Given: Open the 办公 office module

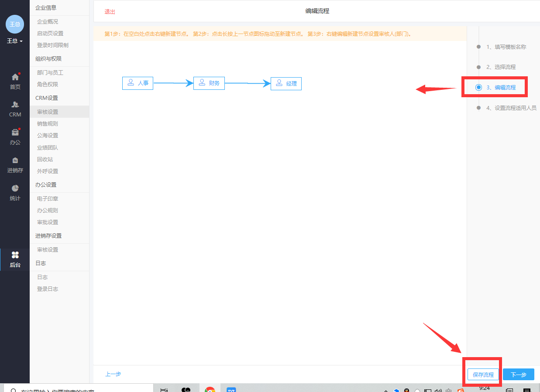Looking at the screenshot, I should (15, 136).
